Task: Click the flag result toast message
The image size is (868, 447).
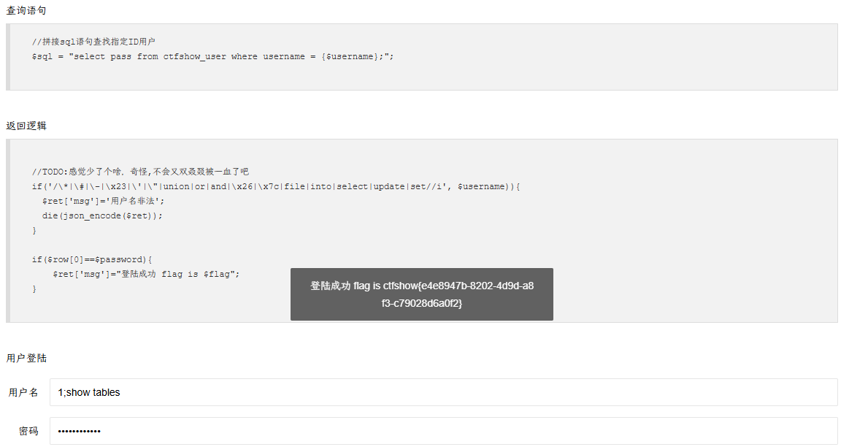Action: (x=422, y=294)
